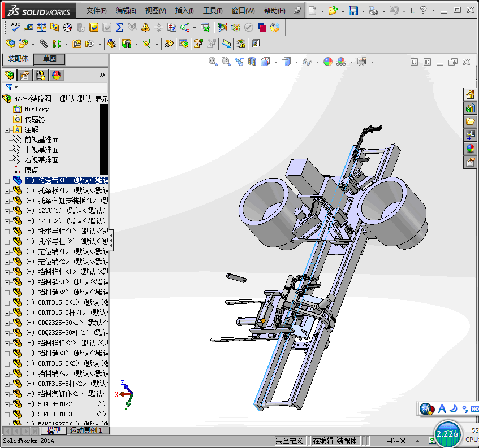This screenshot has width=479, height=448.
Task: Select the 传感器 tree item
Action: 35,120
